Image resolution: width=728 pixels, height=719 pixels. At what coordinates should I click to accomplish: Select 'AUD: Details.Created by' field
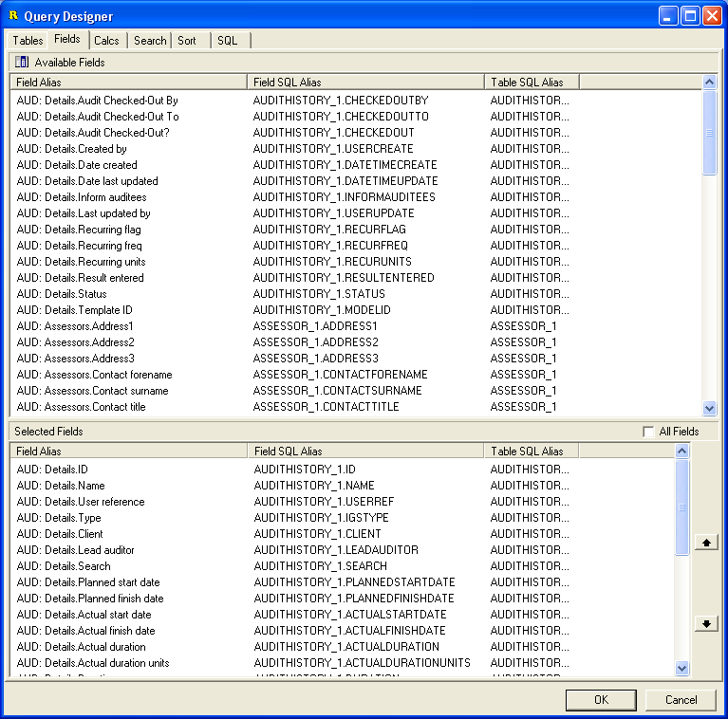click(x=356, y=149)
